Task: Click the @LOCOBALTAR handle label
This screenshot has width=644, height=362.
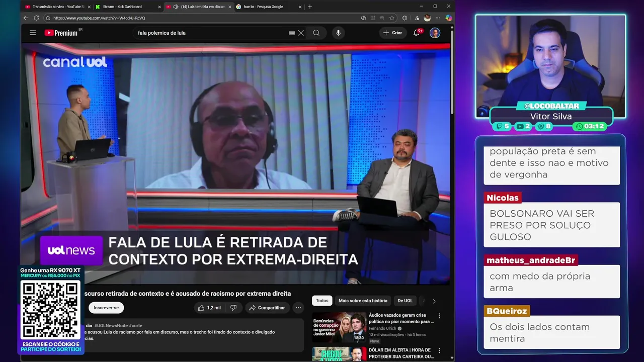Action: pyautogui.click(x=551, y=106)
